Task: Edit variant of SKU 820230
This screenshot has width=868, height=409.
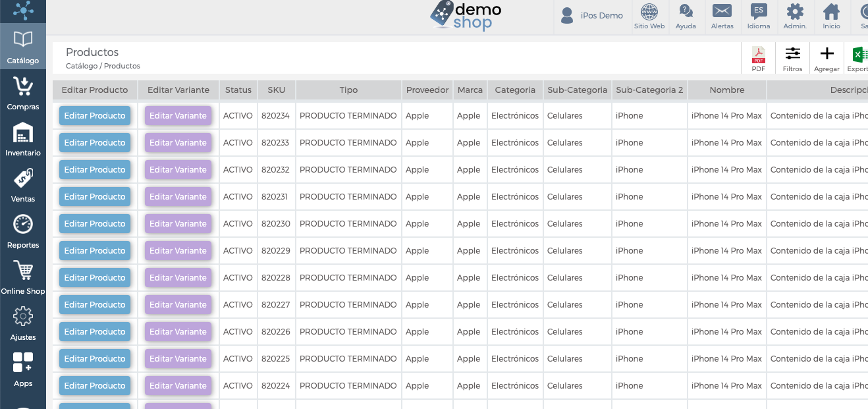Action: click(178, 224)
